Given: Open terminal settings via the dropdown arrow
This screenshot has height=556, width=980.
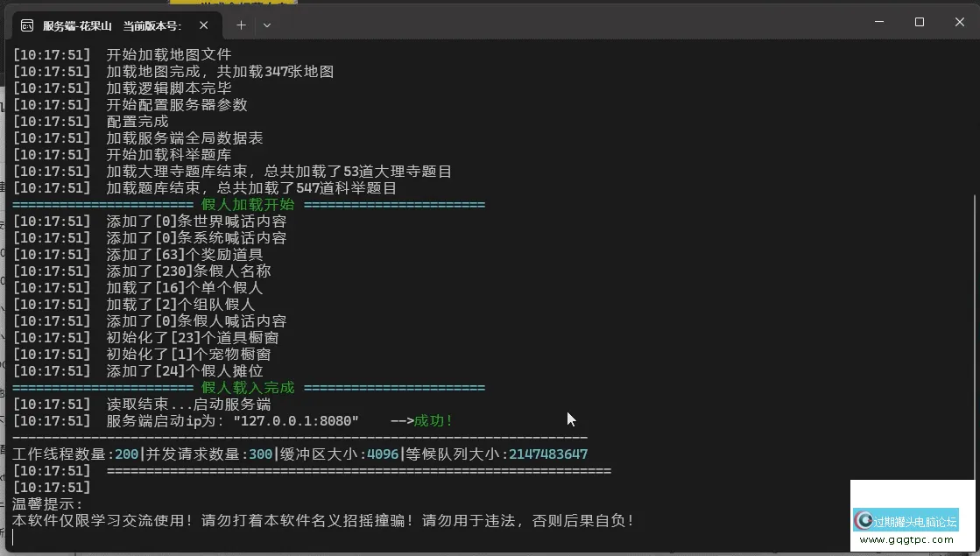Looking at the screenshot, I should pyautogui.click(x=266, y=25).
